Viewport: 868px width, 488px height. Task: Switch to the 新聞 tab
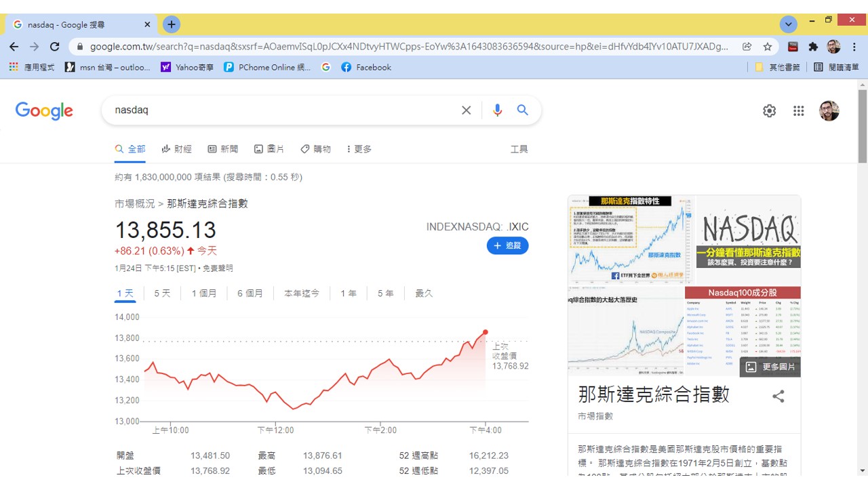(222, 149)
